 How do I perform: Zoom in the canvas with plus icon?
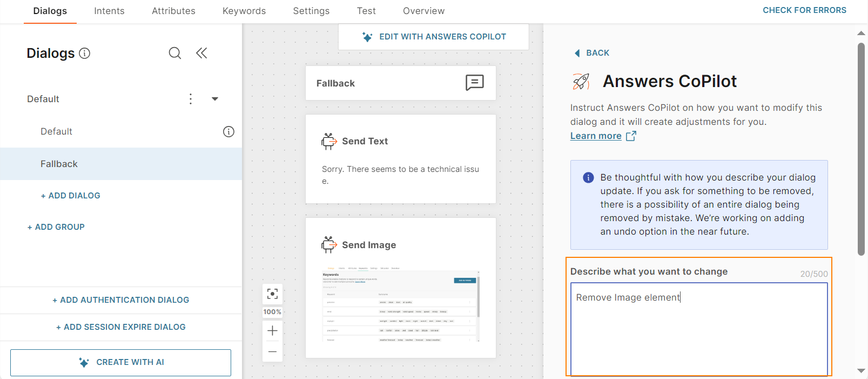[272, 331]
